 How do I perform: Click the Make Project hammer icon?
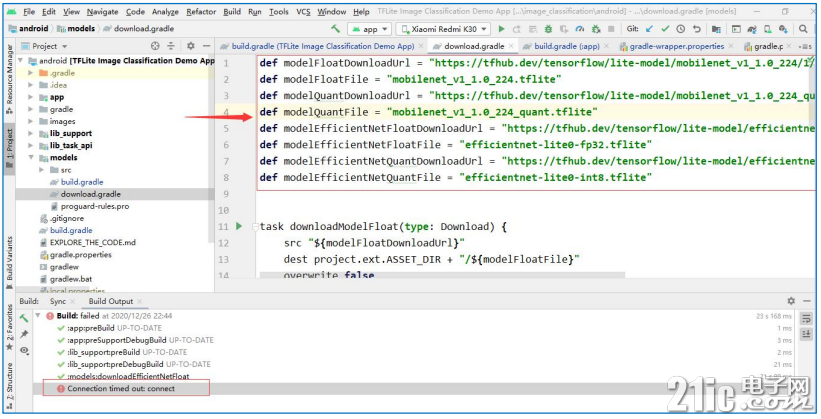click(336, 29)
